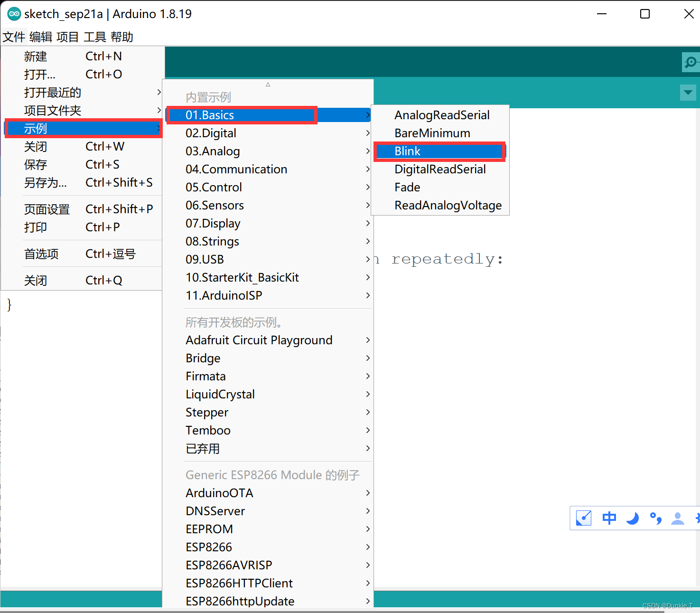Expand the 打开最近的 submenu
Image resolution: width=700 pixels, height=613 pixels.
pos(83,92)
